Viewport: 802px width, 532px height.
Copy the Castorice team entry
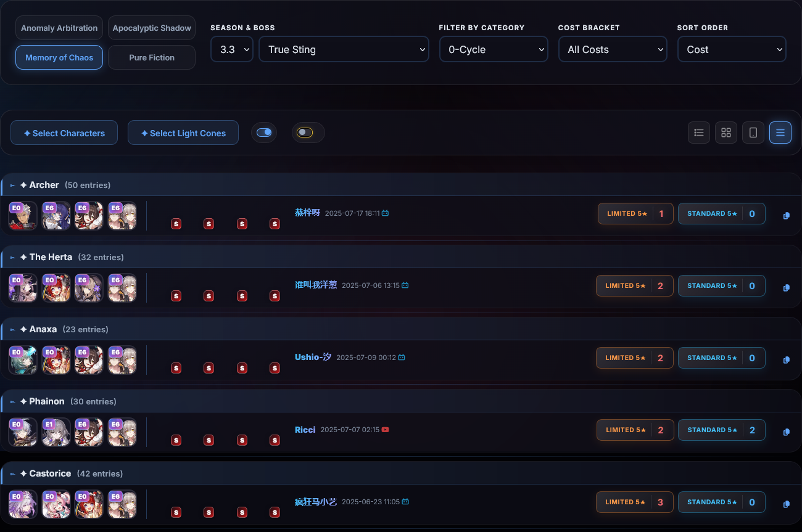[787, 504]
